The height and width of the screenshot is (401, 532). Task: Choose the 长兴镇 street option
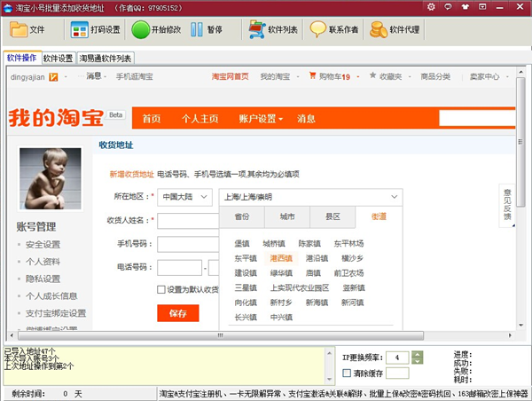click(x=246, y=318)
